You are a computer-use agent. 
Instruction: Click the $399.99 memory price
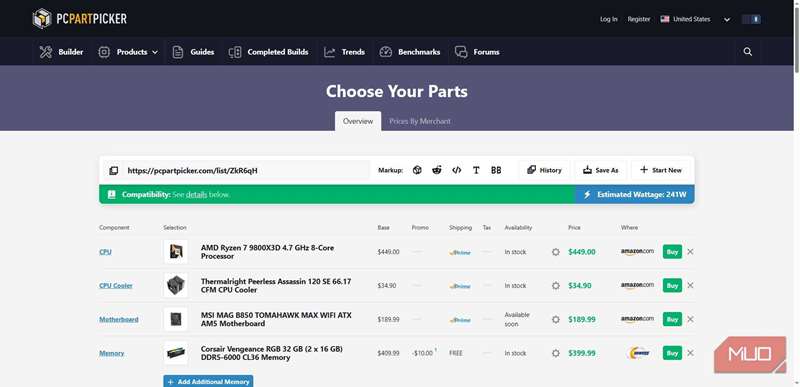582,353
